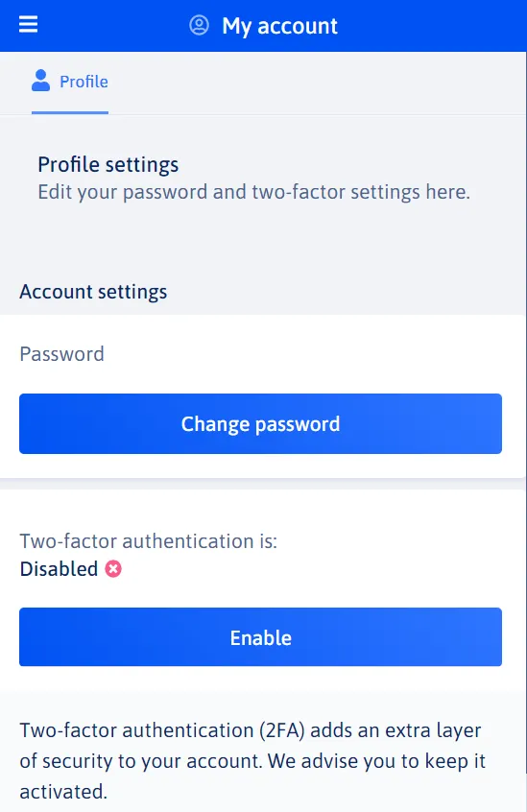Click the Change password button
Image resolution: width=527 pixels, height=812 pixels.
click(x=260, y=423)
